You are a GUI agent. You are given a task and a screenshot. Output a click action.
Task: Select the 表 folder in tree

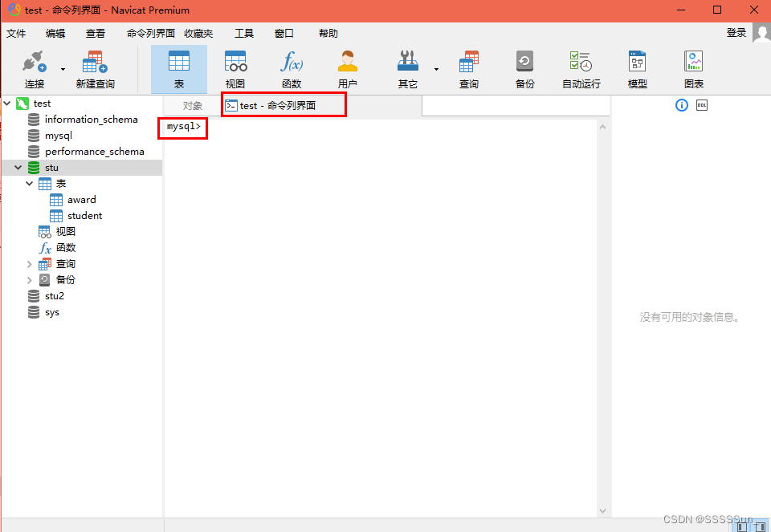[x=61, y=184]
